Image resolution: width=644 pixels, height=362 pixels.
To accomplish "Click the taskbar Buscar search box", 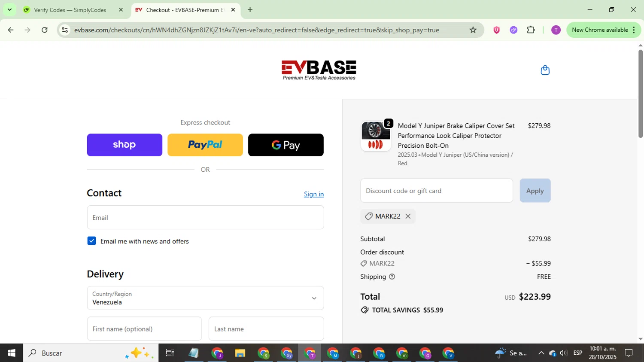I will tap(91, 353).
